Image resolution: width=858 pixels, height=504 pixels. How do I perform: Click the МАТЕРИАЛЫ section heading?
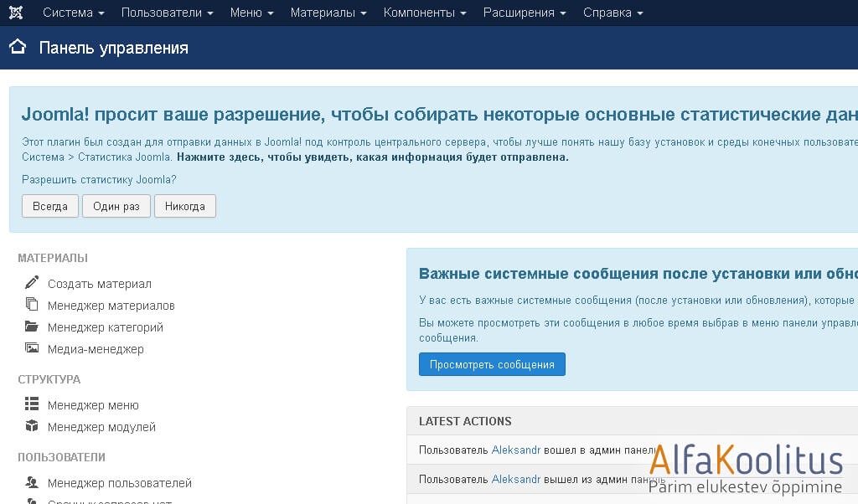coord(53,258)
